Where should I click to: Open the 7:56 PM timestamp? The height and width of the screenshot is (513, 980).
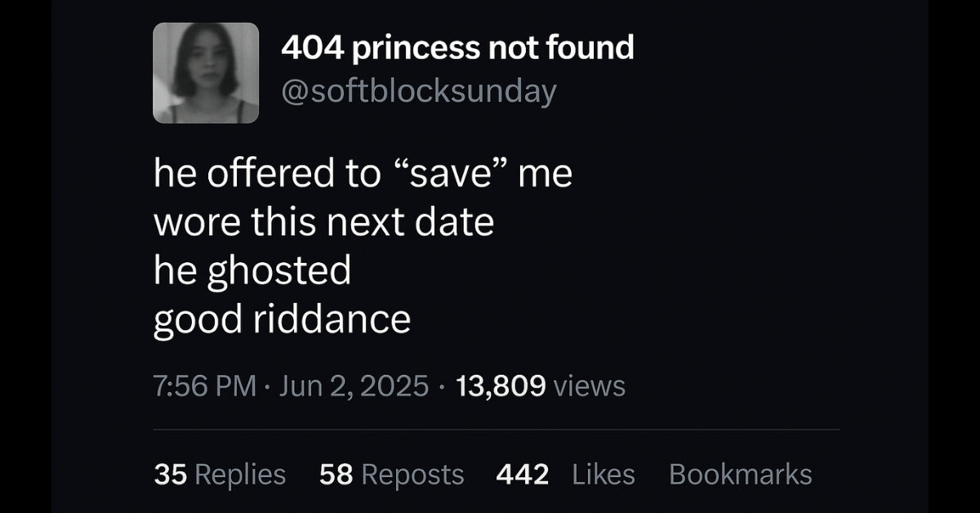[205, 386]
